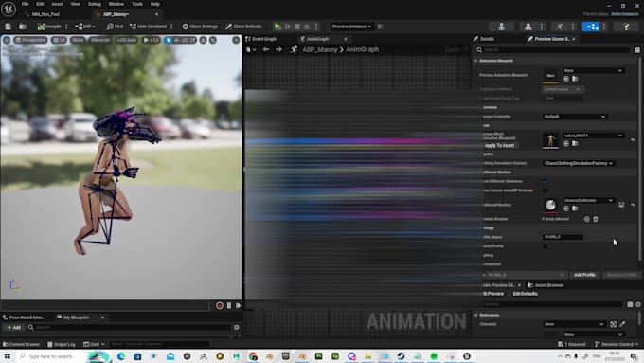Open the Unreal Engine logo menu

[9, 9]
